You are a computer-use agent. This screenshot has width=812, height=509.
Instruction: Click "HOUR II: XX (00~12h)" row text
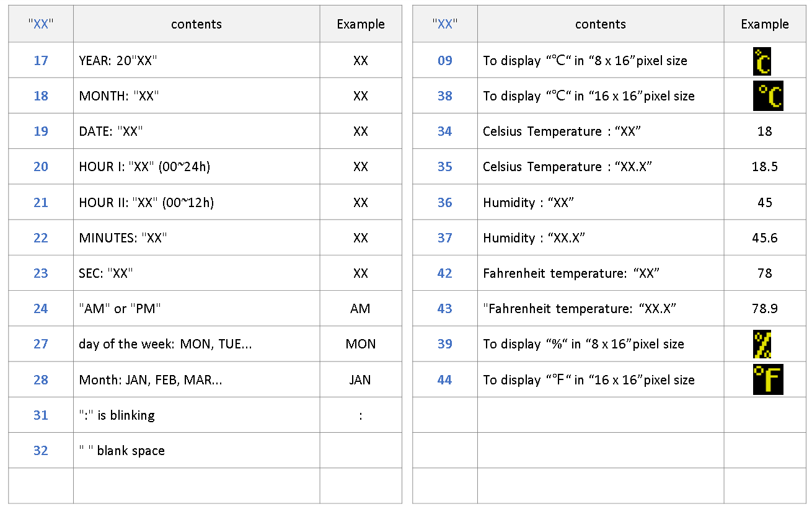pos(146,203)
